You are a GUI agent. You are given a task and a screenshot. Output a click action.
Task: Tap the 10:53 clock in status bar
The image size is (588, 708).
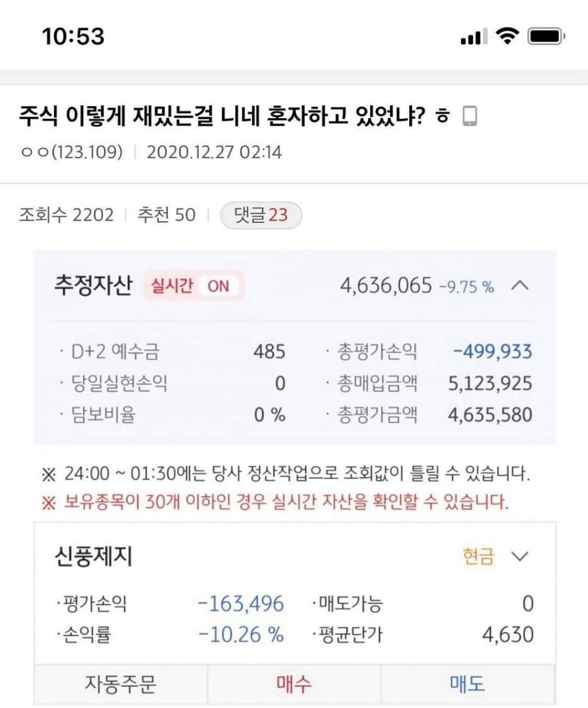click(73, 37)
